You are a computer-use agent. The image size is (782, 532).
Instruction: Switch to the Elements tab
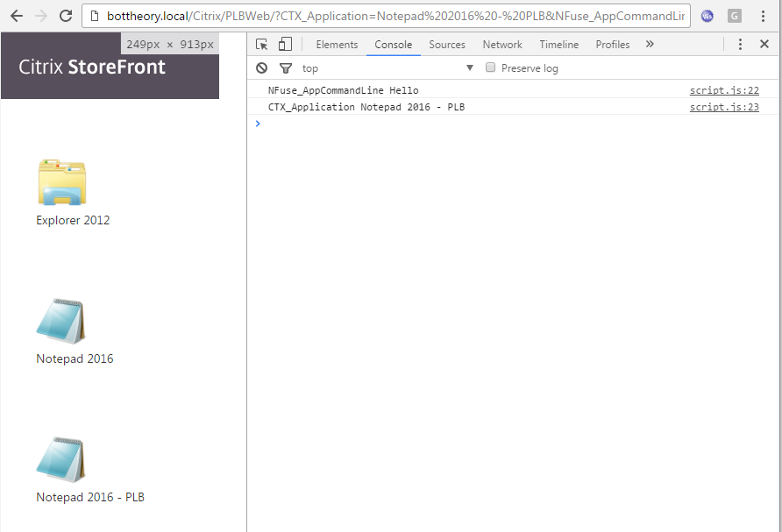(337, 45)
